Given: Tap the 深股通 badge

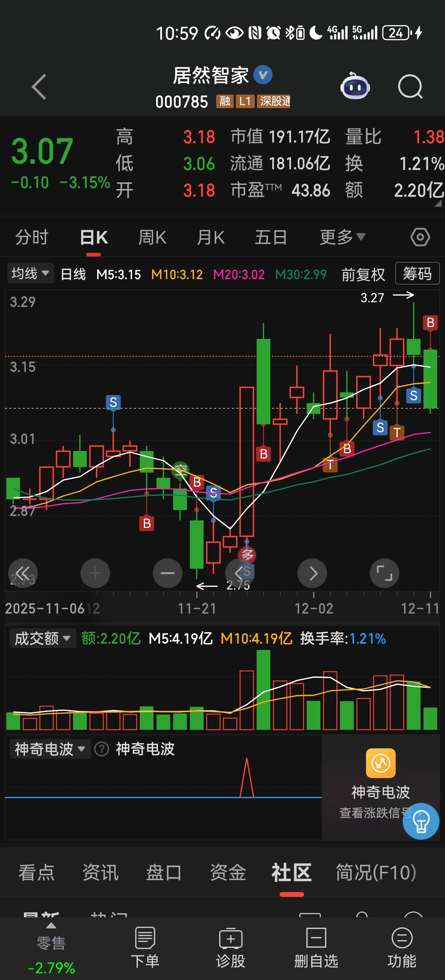Looking at the screenshot, I should click(x=274, y=101).
